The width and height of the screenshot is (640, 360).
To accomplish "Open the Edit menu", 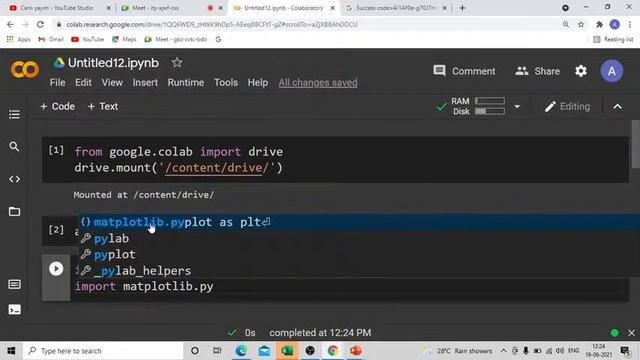I will (x=83, y=82).
